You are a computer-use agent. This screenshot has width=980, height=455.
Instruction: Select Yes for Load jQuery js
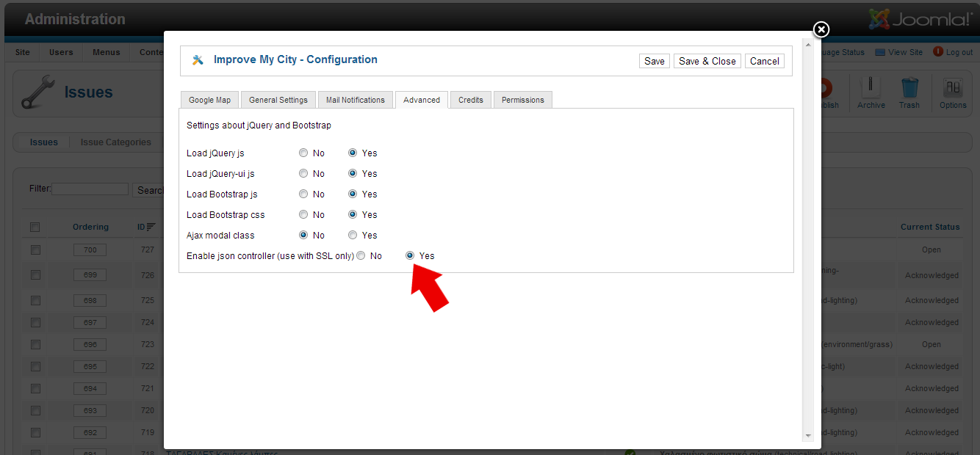(x=353, y=153)
